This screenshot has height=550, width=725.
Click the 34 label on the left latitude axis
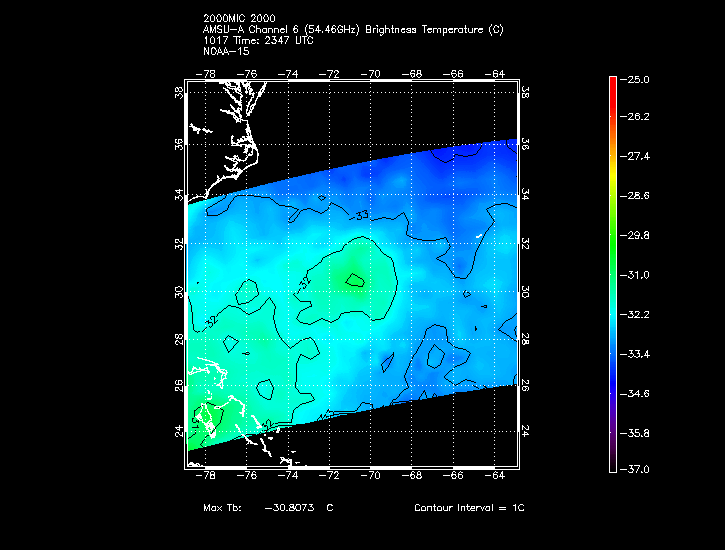point(179,195)
